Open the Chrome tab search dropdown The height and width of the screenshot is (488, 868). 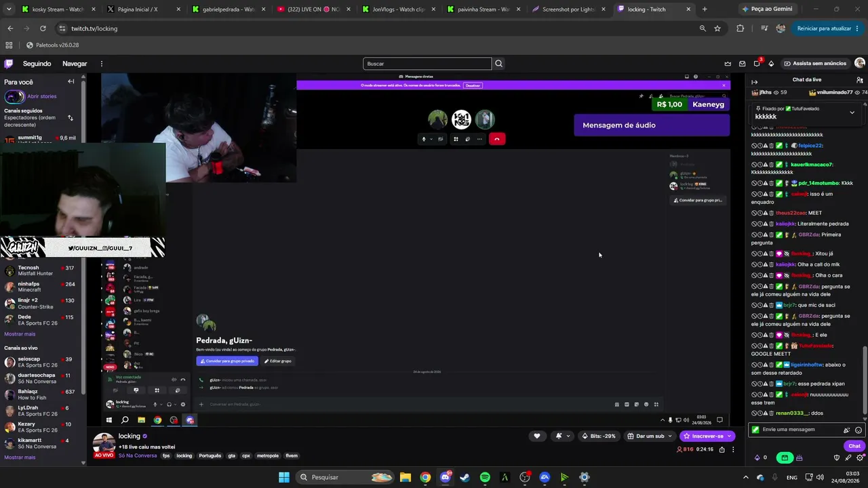9,9
